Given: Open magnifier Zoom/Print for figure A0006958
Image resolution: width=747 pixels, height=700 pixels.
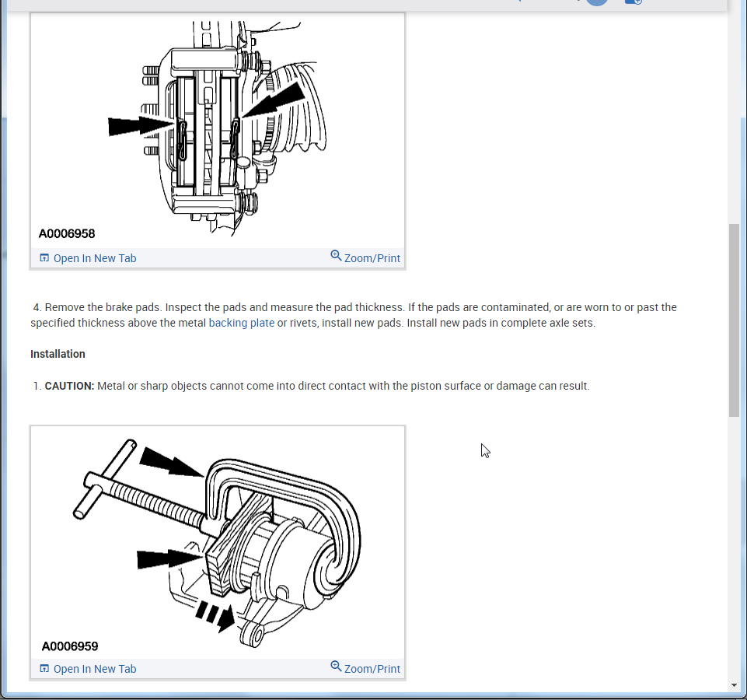Looking at the screenshot, I should 365,257.
